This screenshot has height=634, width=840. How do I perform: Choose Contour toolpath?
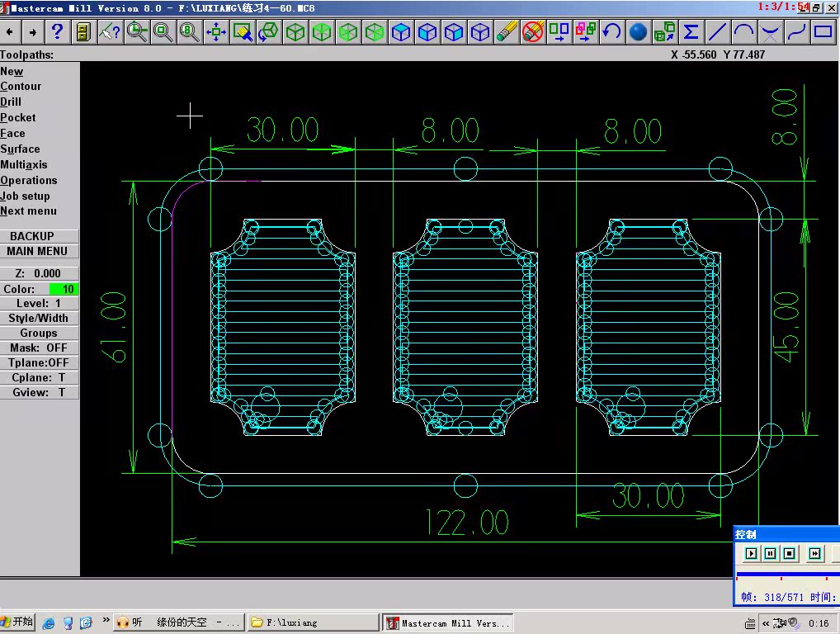point(21,87)
